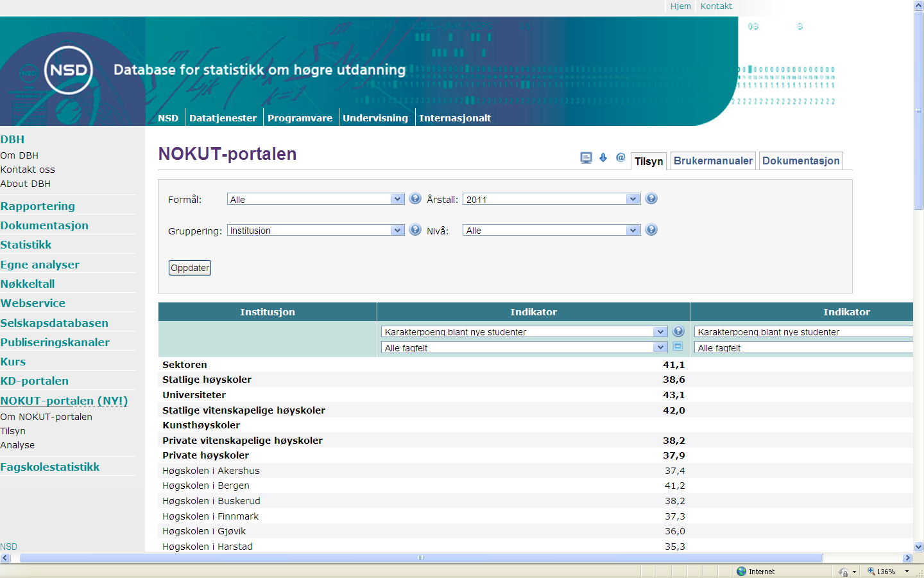The image size is (924, 578).
Task: Open the Om DBH sidebar link
Action: pos(19,155)
